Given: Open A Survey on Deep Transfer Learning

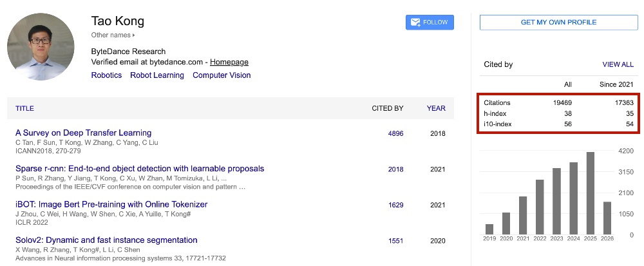Looking at the screenshot, I should pos(83,133).
